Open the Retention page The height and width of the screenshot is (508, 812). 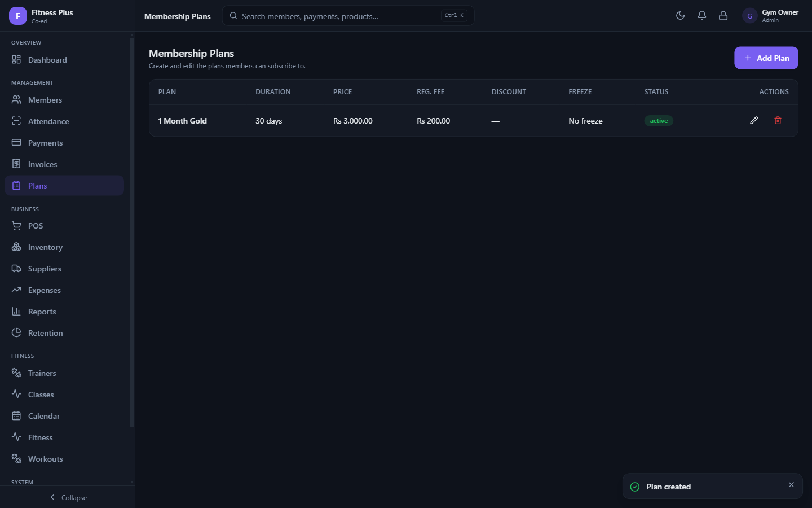(x=64, y=333)
